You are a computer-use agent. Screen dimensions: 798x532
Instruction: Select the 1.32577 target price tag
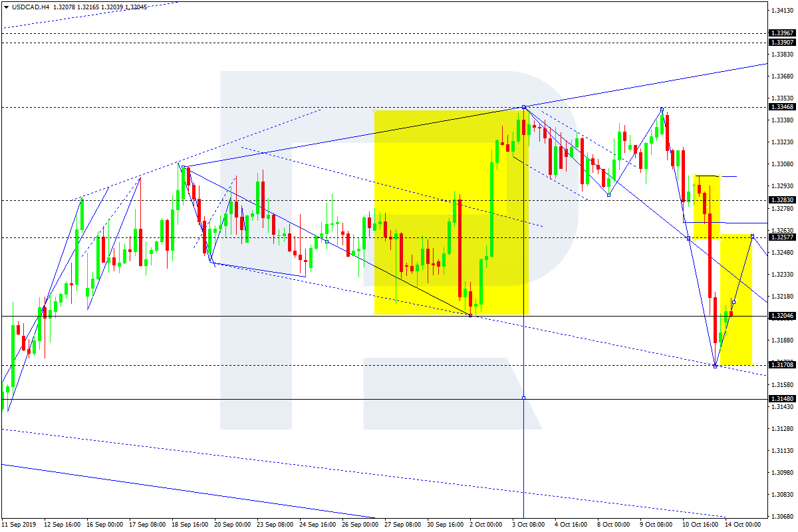783,236
